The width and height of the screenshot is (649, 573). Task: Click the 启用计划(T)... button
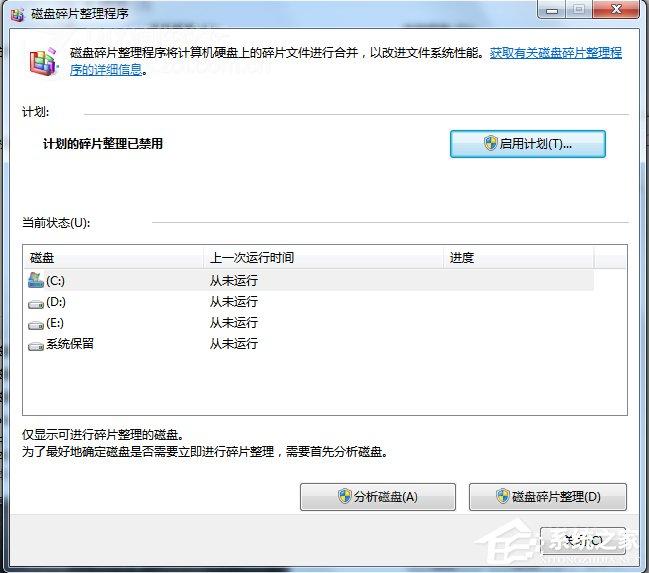tap(528, 144)
